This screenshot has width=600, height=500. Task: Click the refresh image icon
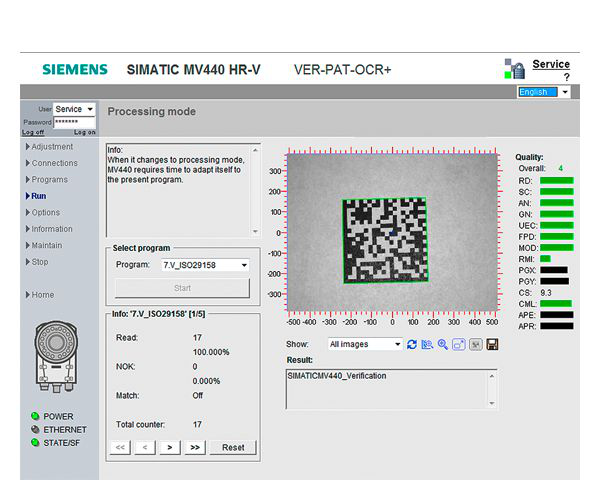click(412, 344)
